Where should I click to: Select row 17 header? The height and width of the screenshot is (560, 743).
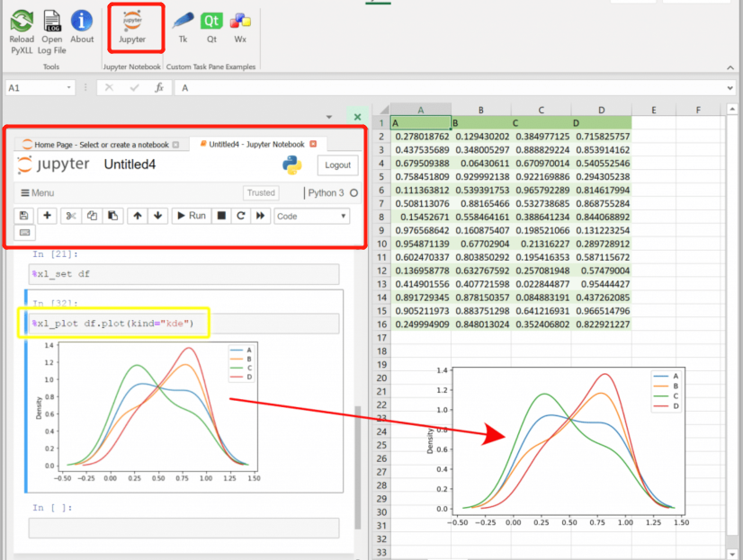click(381, 338)
